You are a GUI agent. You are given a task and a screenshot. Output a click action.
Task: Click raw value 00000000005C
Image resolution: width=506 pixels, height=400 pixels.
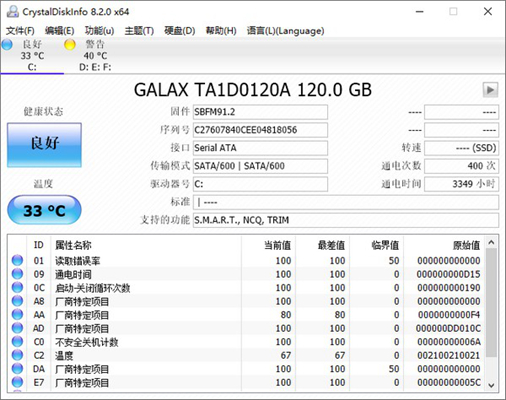point(449,382)
